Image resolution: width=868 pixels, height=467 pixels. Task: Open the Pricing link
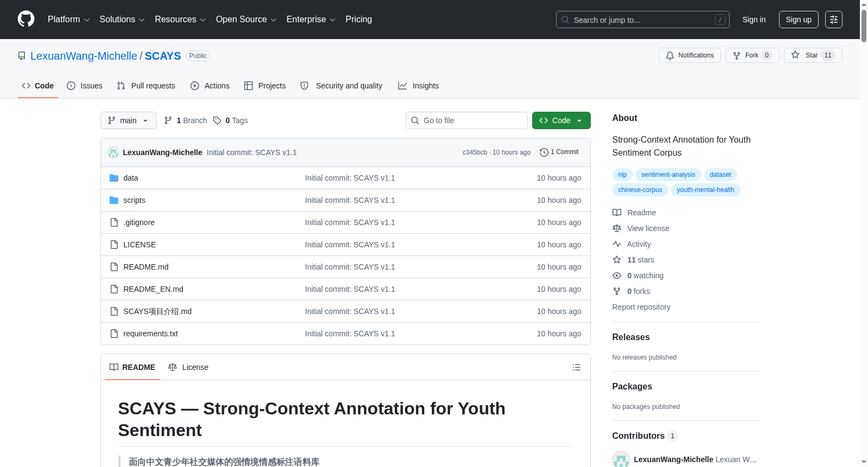tap(359, 20)
